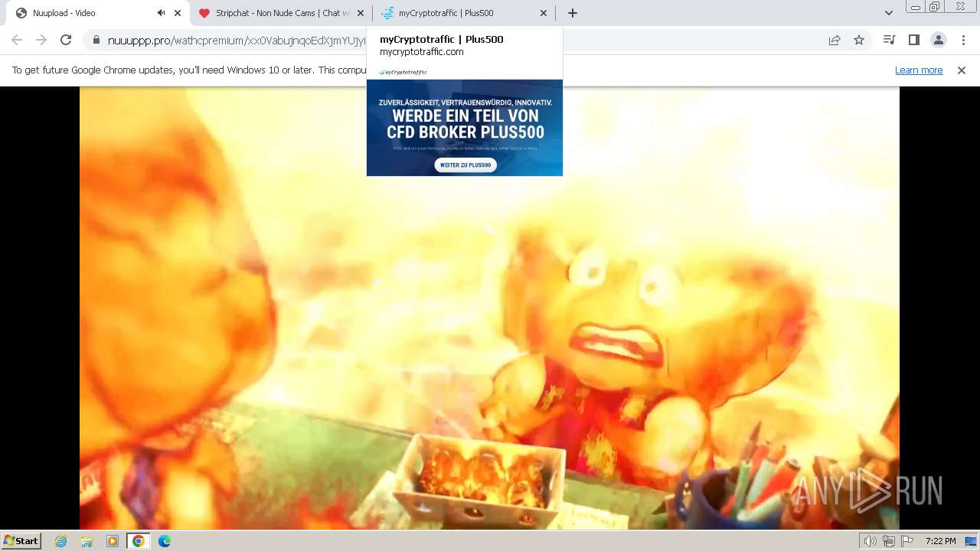980x551 pixels.
Task: Dismiss the Chrome update notification bar
Action: (x=962, y=70)
